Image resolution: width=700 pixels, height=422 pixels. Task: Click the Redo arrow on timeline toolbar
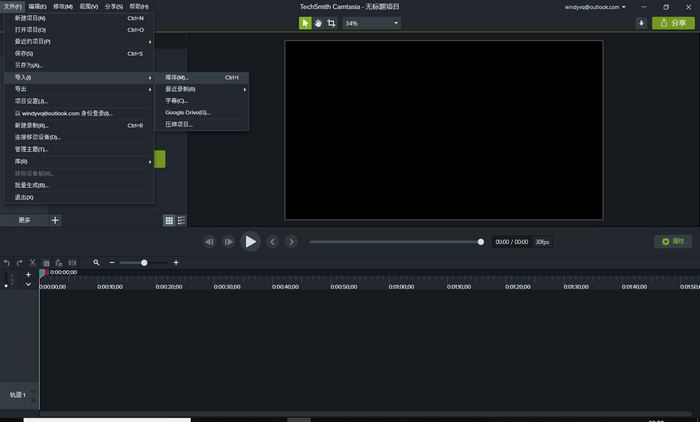point(20,263)
